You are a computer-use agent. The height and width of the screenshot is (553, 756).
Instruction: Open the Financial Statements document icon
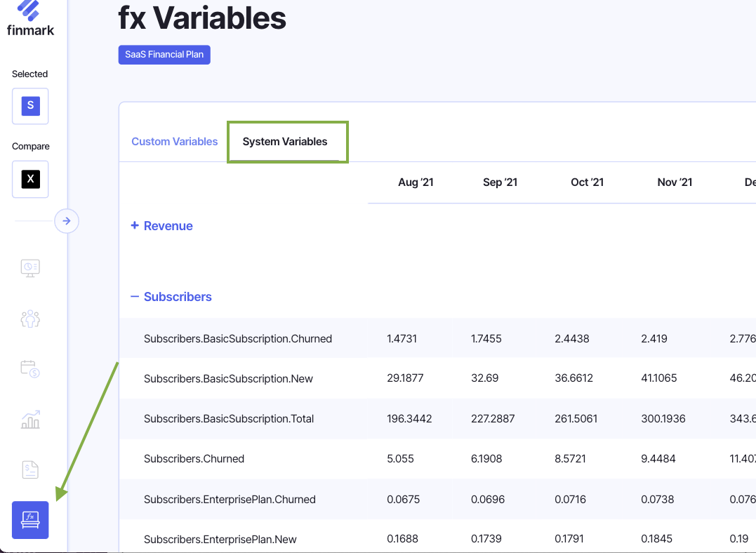point(29,469)
